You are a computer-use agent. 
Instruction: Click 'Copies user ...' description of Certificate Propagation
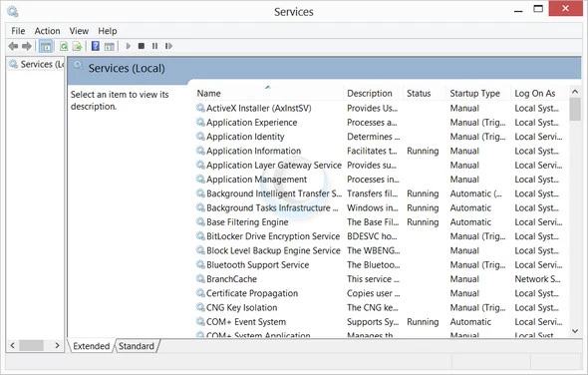click(373, 293)
